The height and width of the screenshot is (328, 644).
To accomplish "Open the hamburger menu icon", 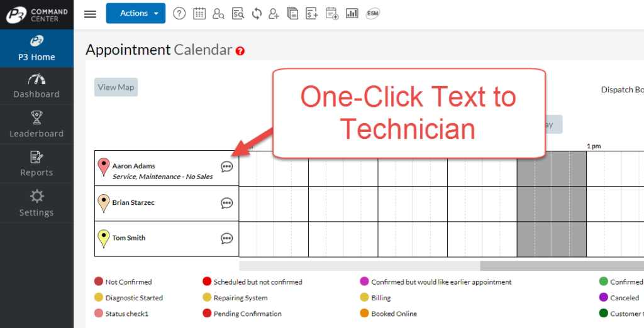I will coord(90,14).
